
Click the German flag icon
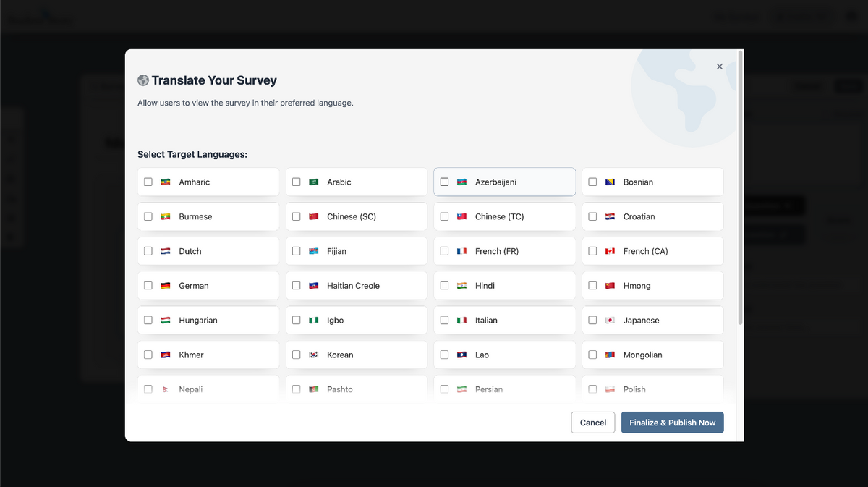coord(166,285)
